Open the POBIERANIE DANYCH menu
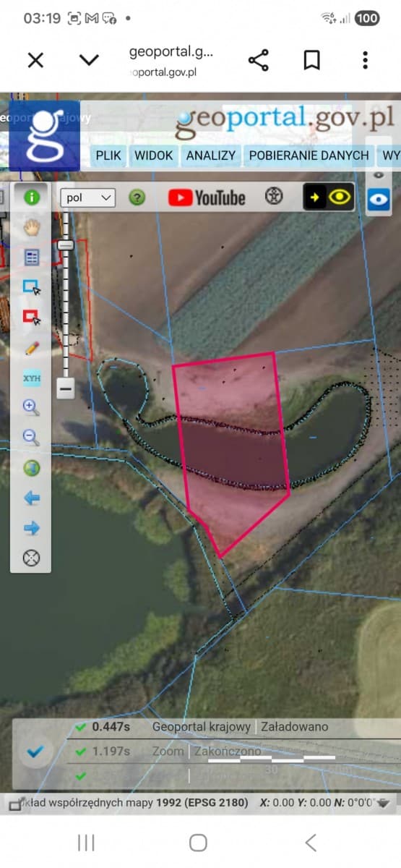The height and width of the screenshot is (868, 401). 309,156
